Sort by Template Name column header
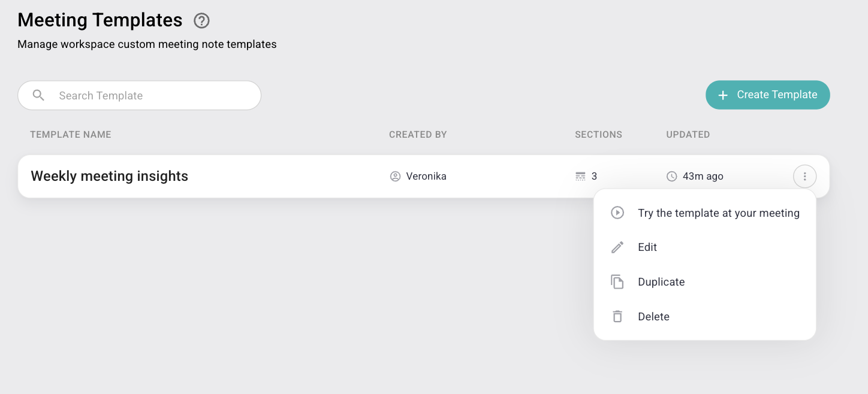This screenshot has width=868, height=394. [x=71, y=135]
